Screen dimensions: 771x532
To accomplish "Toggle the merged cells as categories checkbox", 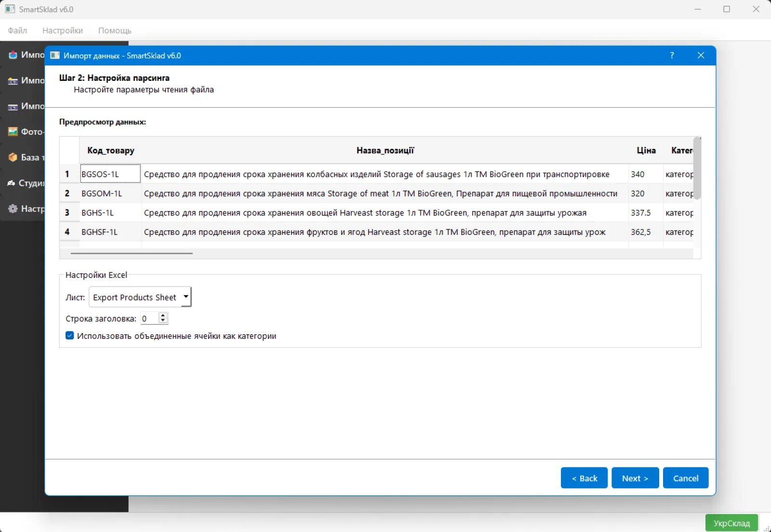I will click(70, 336).
